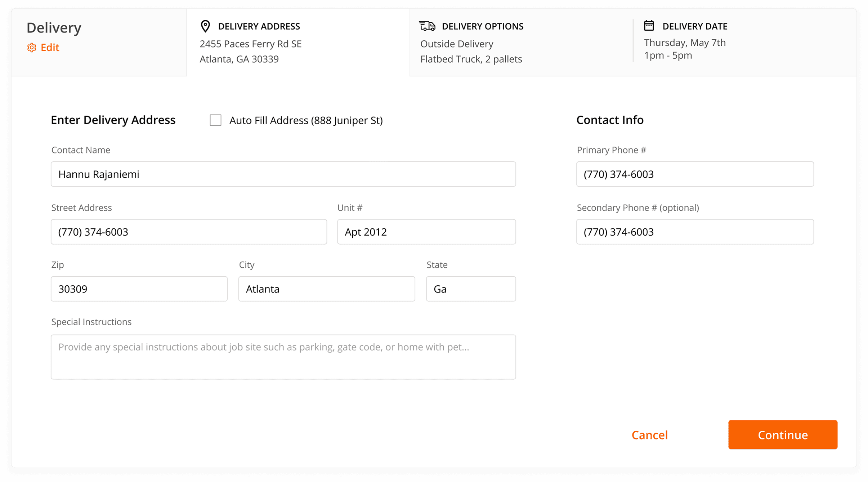Image resolution: width=868 pixels, height=482 pixels.
Task: Click the Special Instructions text area
Action: (x=283, y=357)
